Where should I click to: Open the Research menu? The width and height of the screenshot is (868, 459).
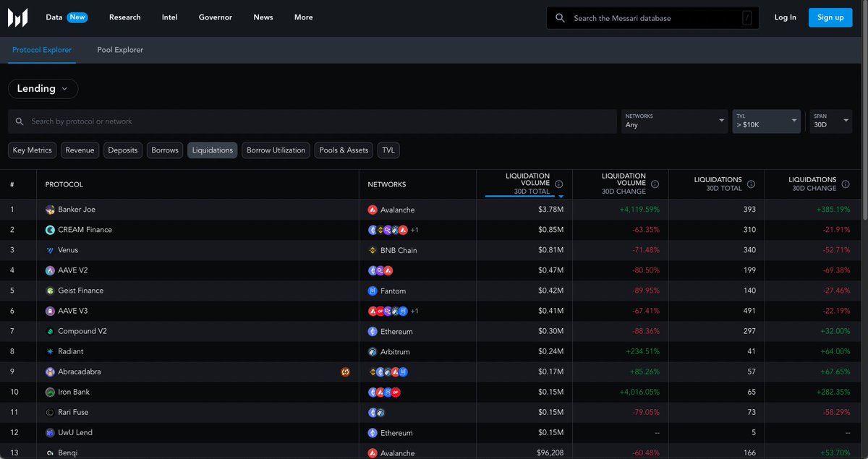pyautogui.click(x=125, y=17)
